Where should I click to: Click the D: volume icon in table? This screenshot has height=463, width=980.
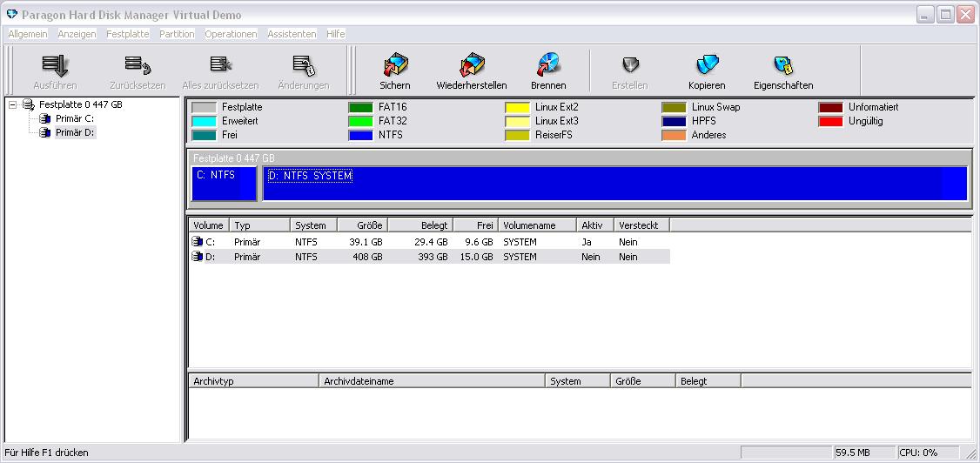[x=198, y=257]
